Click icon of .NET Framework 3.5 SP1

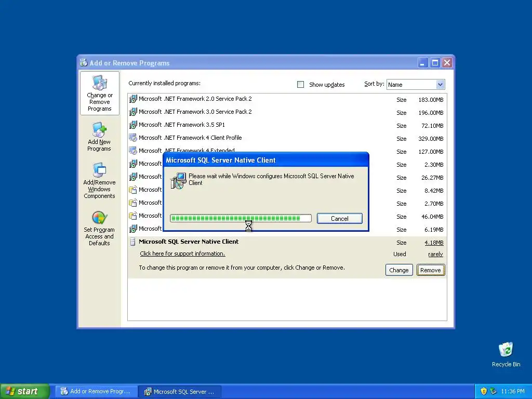(x=133, y=125)
